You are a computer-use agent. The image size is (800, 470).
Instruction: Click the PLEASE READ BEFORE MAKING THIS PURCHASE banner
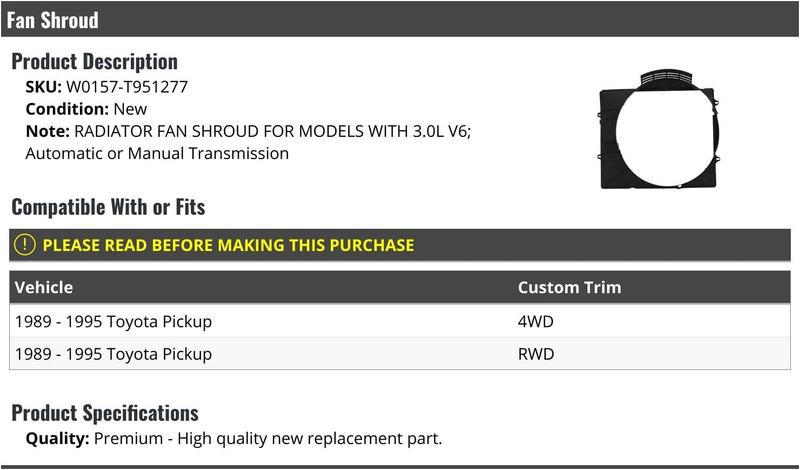(x=400, y=245)
